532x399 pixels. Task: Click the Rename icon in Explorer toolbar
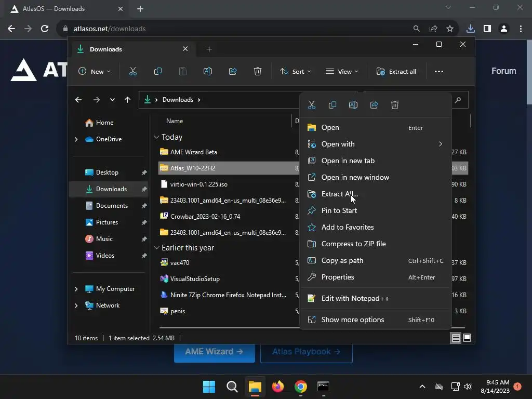[208, 71]
